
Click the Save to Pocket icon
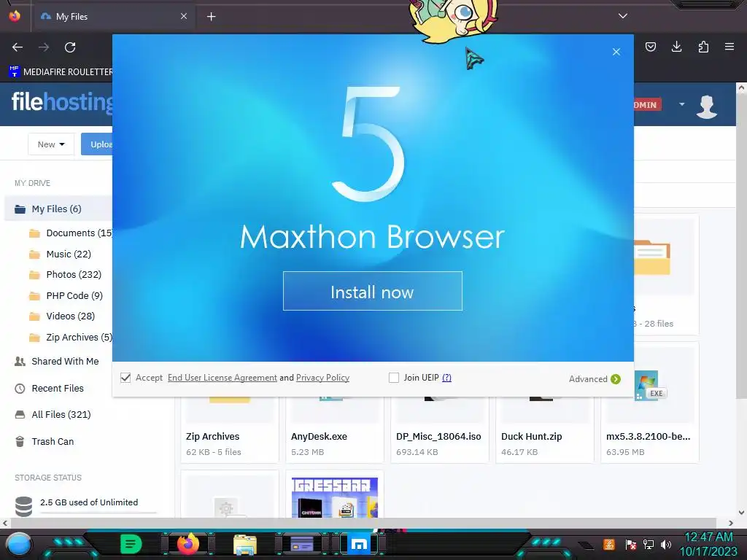650,47
